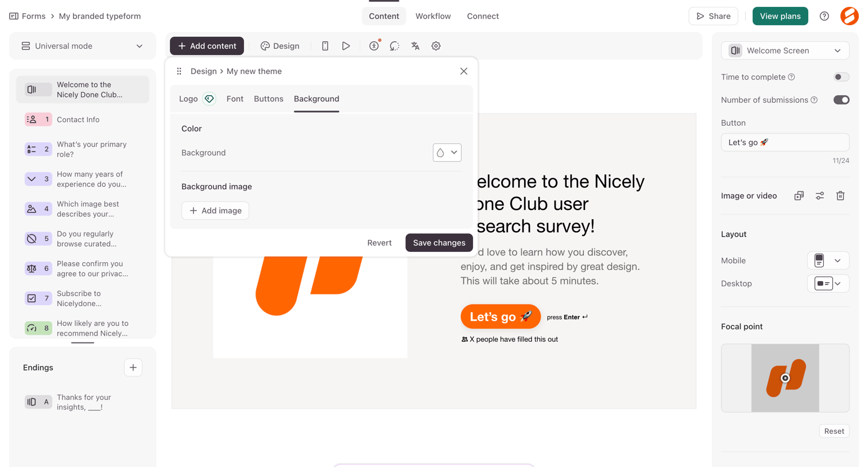Click the Let's go button in preview
The height and width of the screenshot is (467, 868).
[501, 317]
